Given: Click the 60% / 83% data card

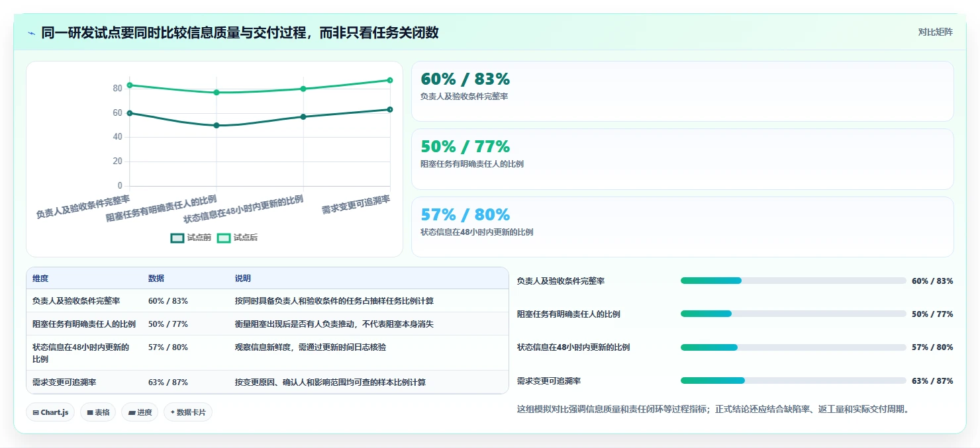Looking at the screenshot, I should pos(683,91).
